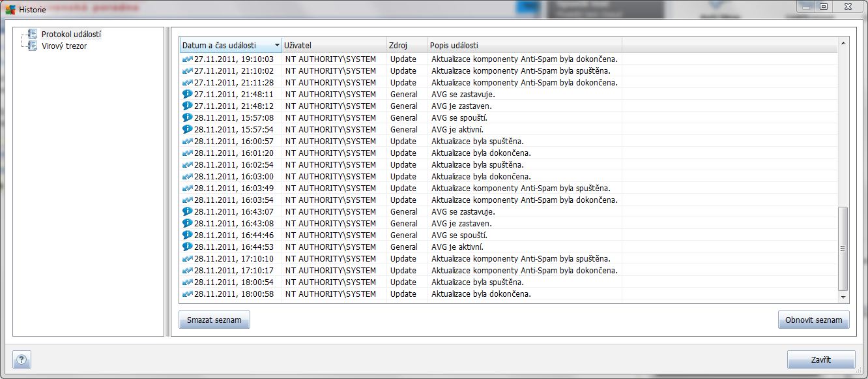Click info icon for 28.11.2011, 15:57:08 row
This screenshot has width=868, height=379.
(x=188, y=117)
